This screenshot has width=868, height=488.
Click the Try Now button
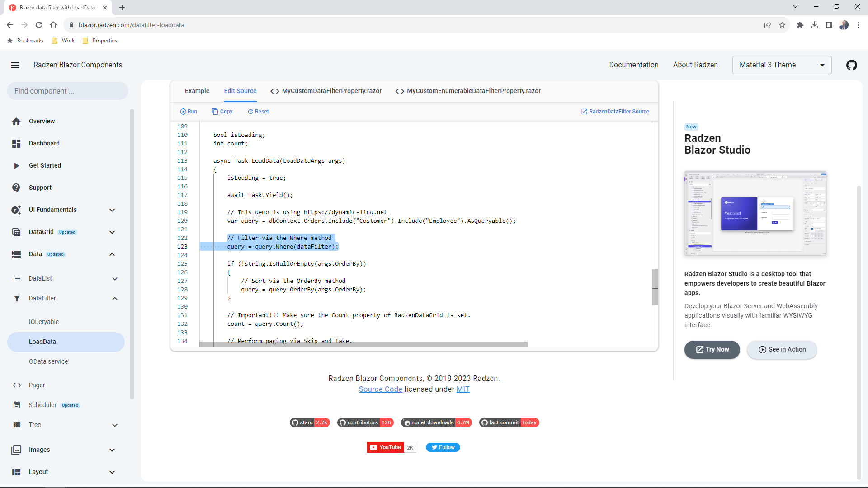pyautogui.click(x=712, y=349)
